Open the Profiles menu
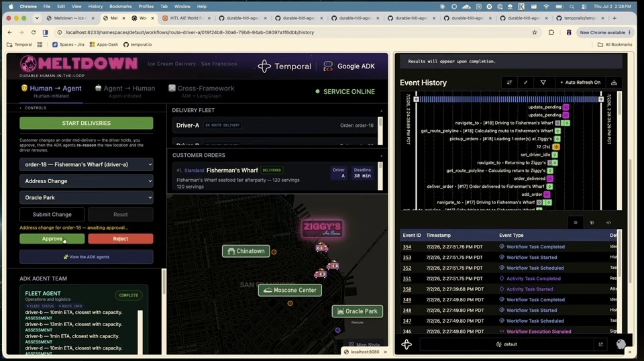Viewport: 644px width, 361px height. coord(146,7)
